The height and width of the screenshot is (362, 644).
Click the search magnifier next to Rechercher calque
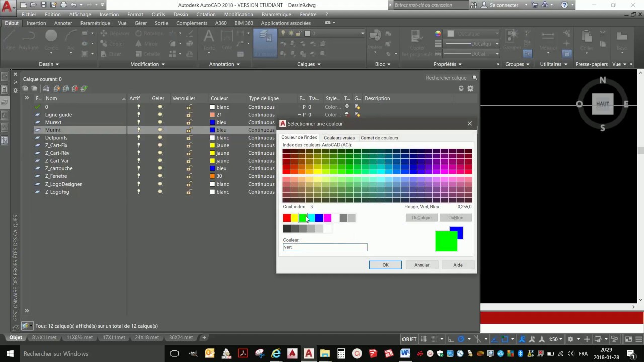point(475,78)
